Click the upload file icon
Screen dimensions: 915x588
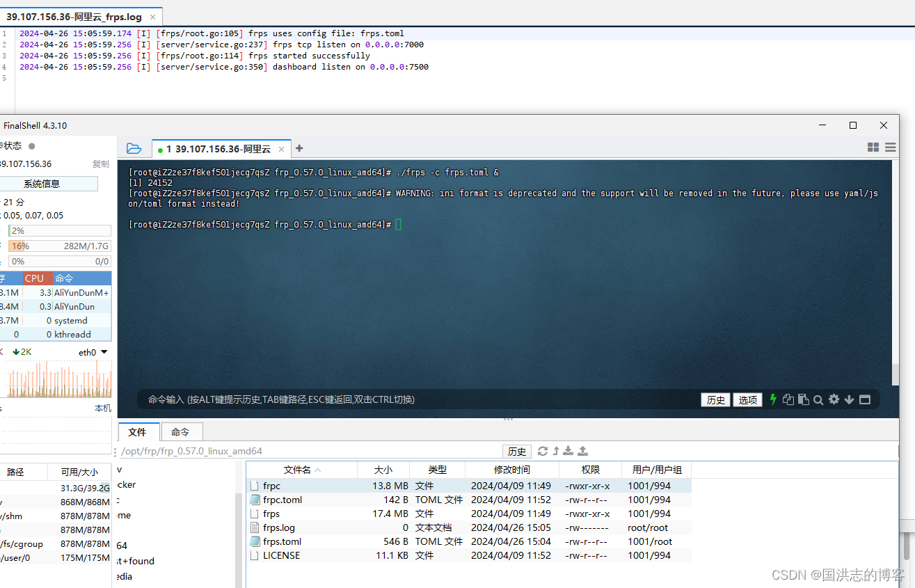[583, 451]
